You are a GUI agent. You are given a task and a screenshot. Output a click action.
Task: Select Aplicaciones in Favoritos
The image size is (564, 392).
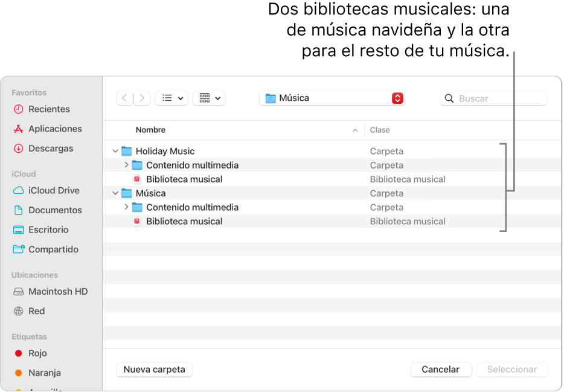[56, 129]
